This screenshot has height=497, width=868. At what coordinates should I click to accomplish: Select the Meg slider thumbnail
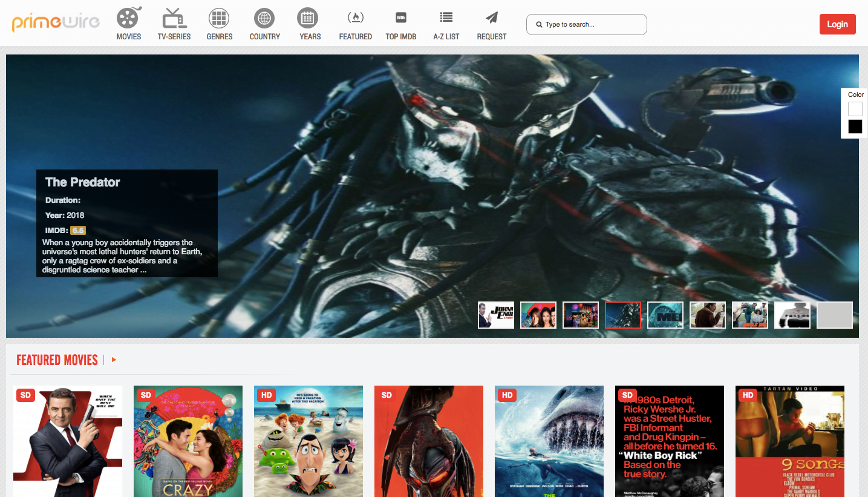(x=665, y=315)
